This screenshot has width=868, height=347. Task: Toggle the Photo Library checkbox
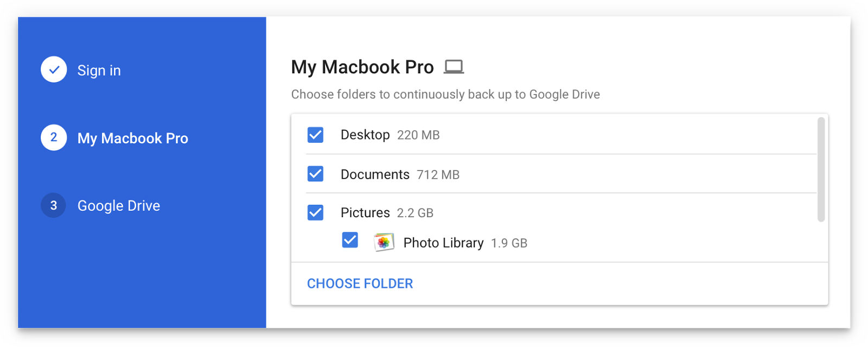pos(350,239)
